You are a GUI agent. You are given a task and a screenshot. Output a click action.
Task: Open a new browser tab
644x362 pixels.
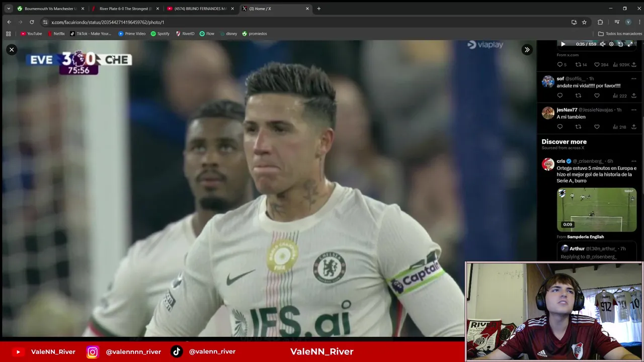pos(318,9)
